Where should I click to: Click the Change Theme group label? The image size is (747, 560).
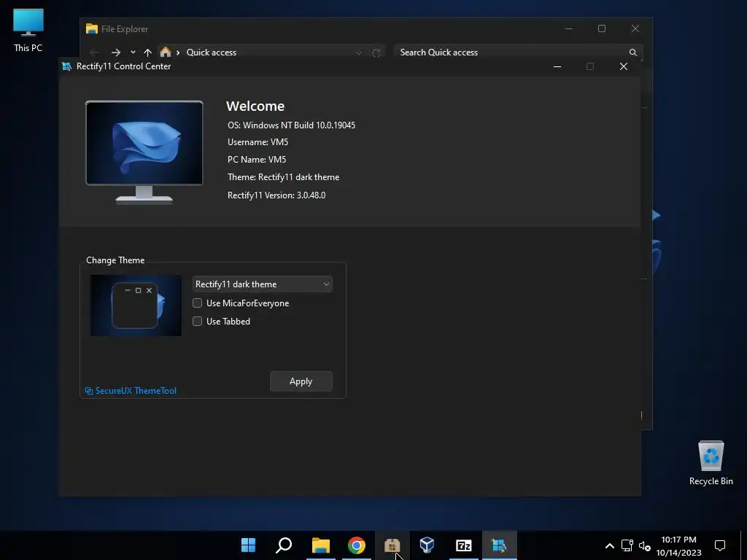(115, 260)
